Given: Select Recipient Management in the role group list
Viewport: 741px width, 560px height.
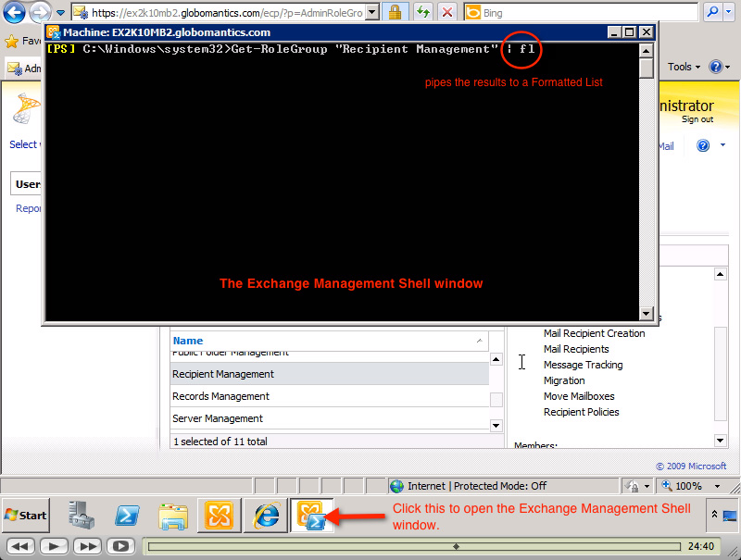Looking at the screenshot, I should click(x=278, y=373).
